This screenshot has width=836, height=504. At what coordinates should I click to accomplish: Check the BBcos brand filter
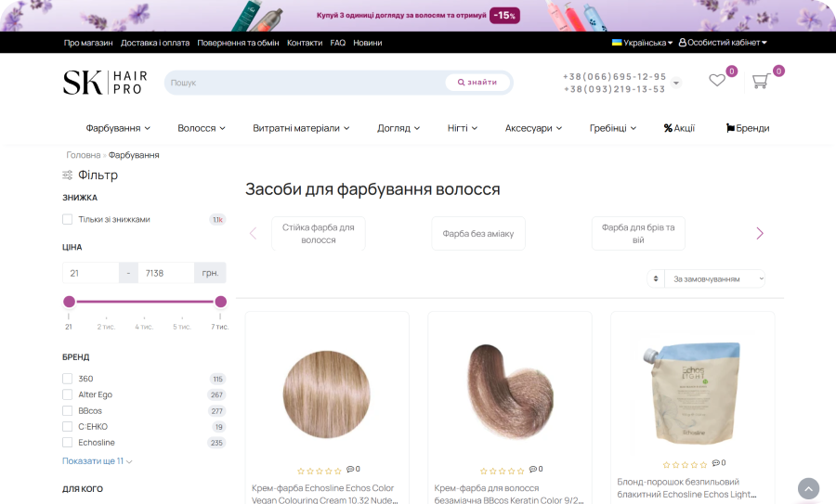(x=67, y=410)
